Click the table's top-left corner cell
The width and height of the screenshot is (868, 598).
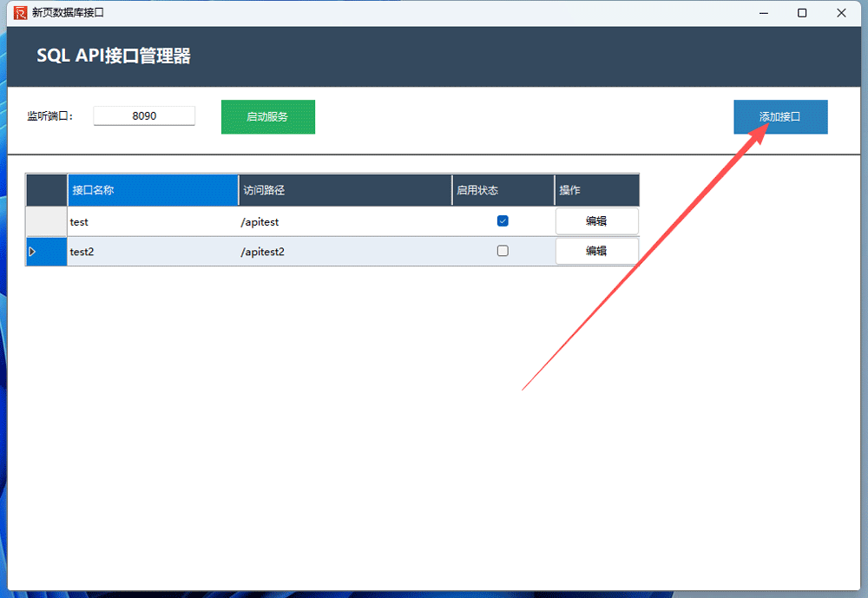(47, 190)
